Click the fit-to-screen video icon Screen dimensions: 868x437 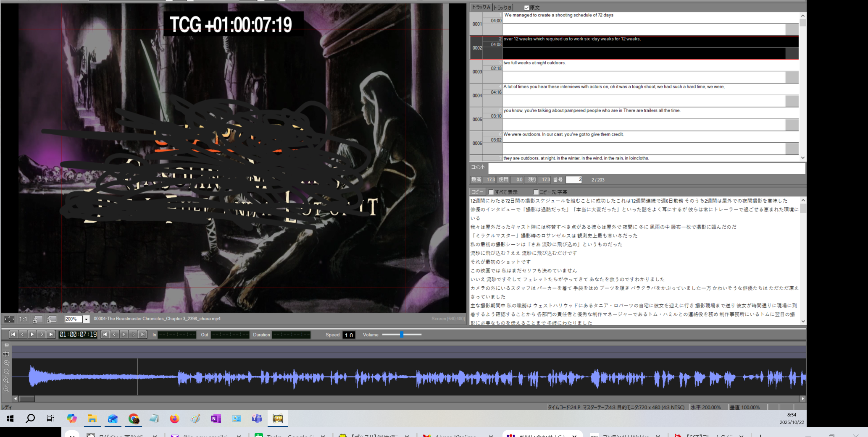9,319
